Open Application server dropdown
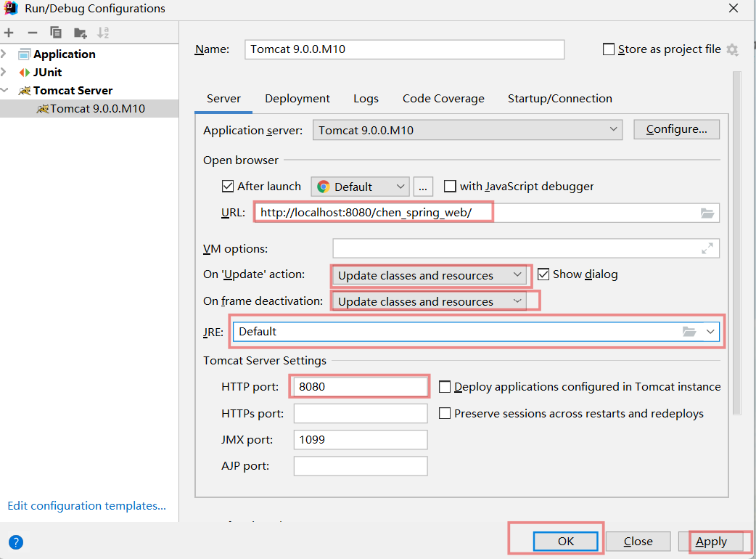Screen dimensions: 756x559 tap(467, 130)
